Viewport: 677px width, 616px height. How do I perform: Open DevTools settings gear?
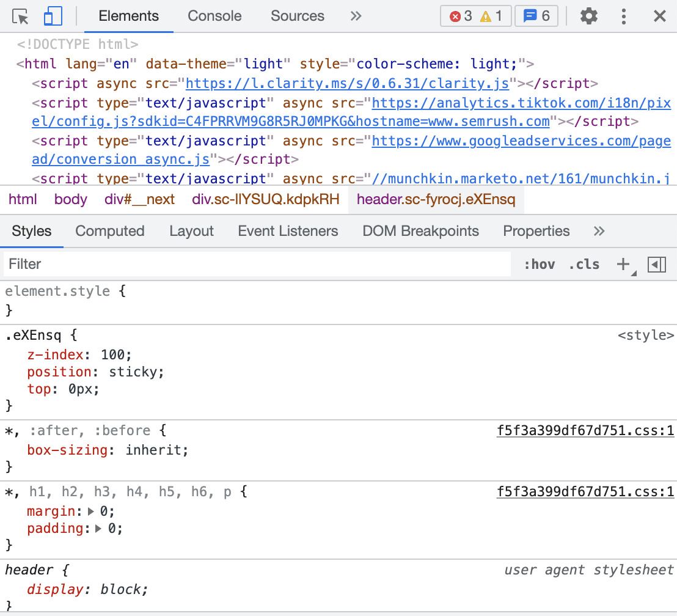point(588,16)
